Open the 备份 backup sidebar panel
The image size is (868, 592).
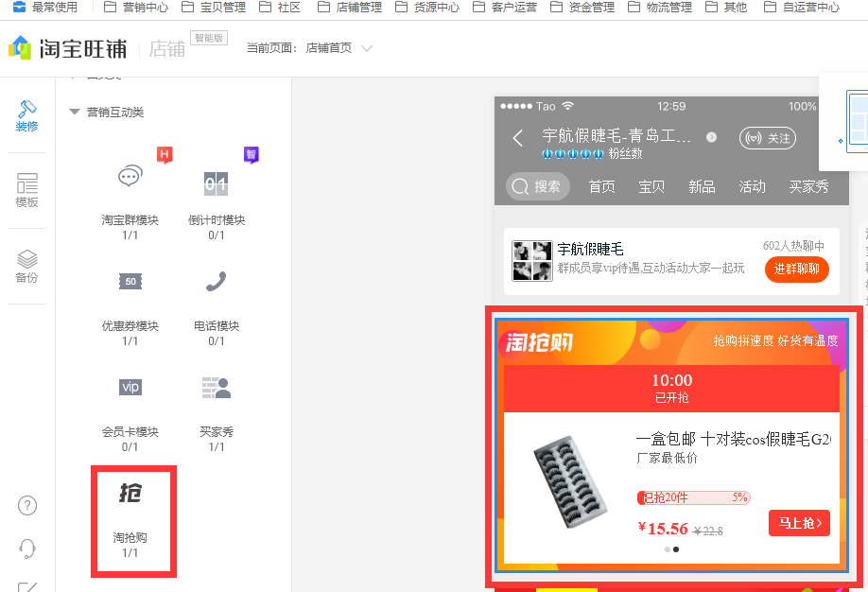pyautogui.click(x=27, y=266)
